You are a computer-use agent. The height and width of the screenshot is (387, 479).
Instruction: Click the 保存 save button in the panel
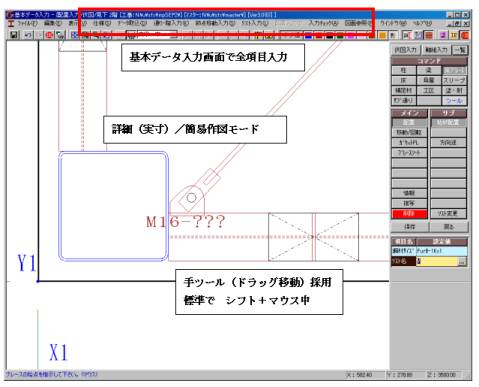[409, 227]
